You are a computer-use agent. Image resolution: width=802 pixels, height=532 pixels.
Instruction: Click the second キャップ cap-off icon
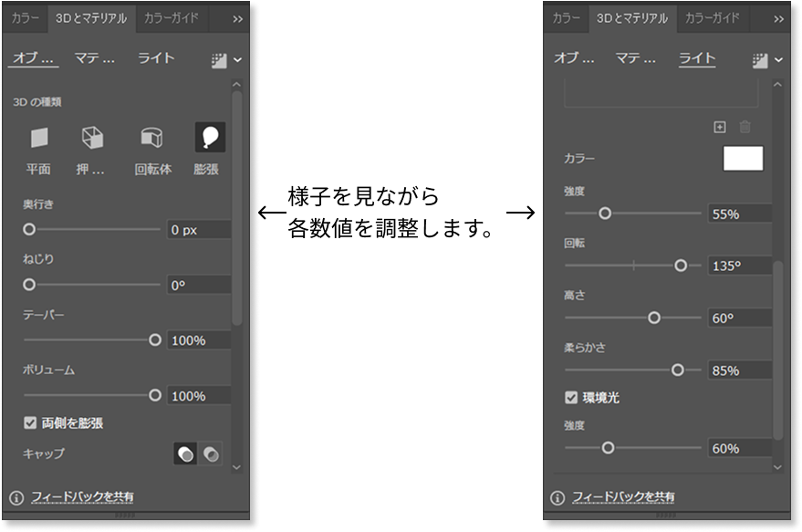coord(211,454)
